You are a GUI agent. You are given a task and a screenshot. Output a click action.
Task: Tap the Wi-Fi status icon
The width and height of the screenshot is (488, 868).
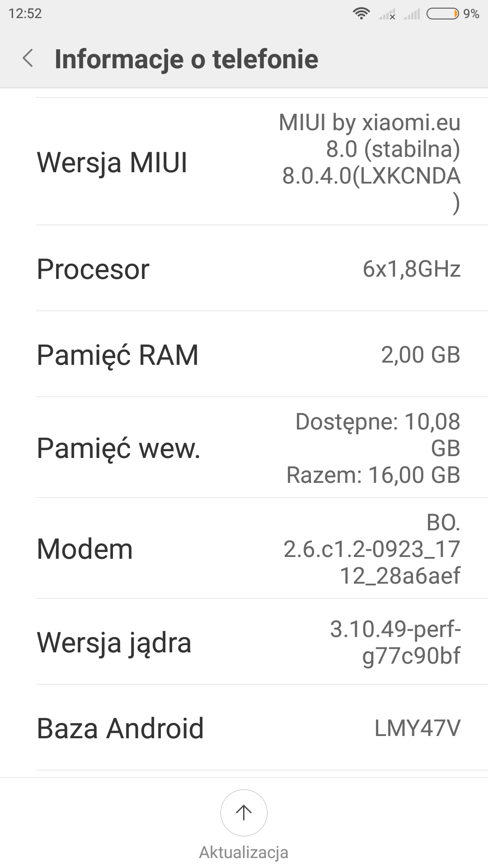361,14
